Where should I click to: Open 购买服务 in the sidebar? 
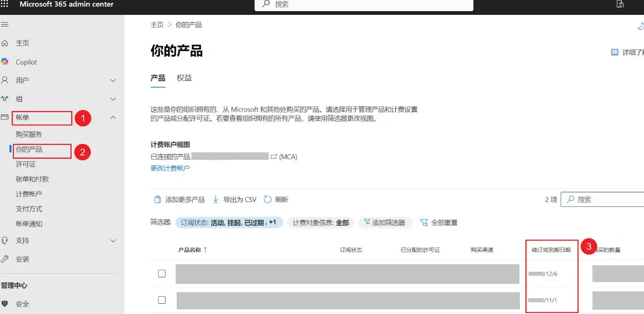pos(29,134)
